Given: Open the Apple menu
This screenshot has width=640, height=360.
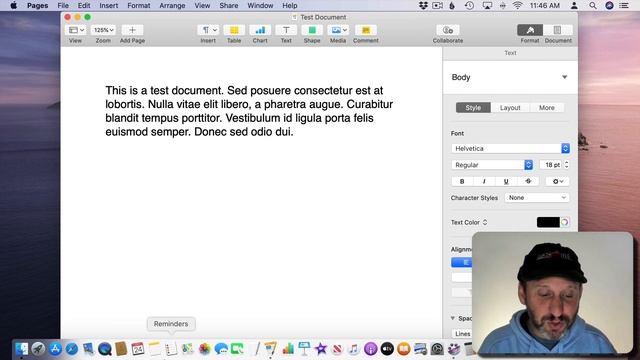Looking at the screenshot, I should click(13, 5).
